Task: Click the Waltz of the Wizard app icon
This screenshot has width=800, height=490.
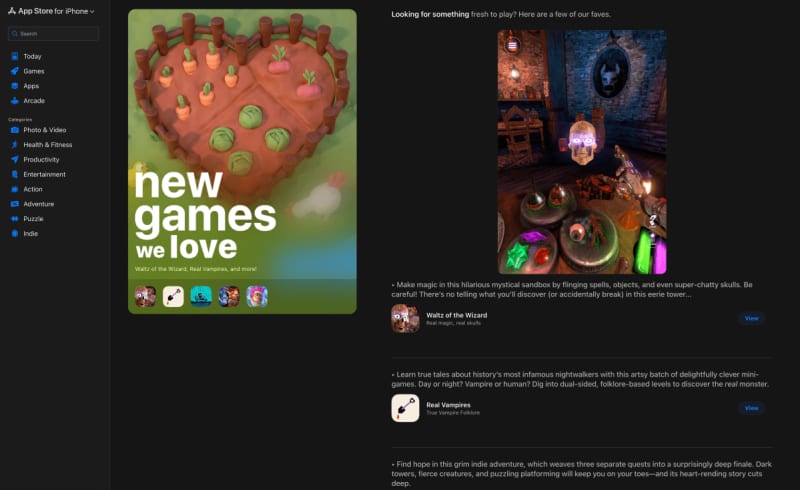Action: [x=405, y=318]
